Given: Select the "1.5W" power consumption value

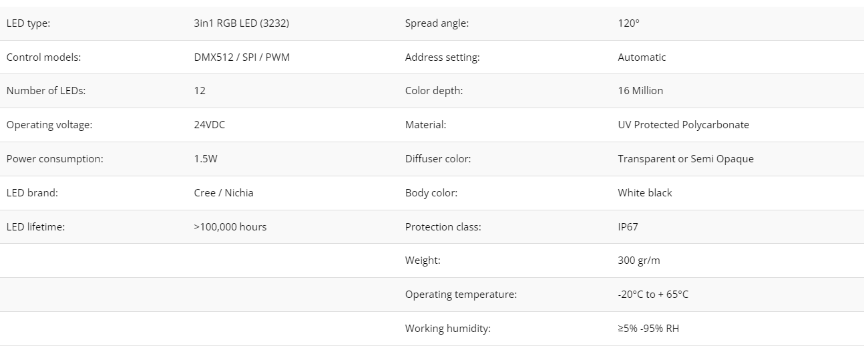Looking at the screenshot, I should 206,159.
